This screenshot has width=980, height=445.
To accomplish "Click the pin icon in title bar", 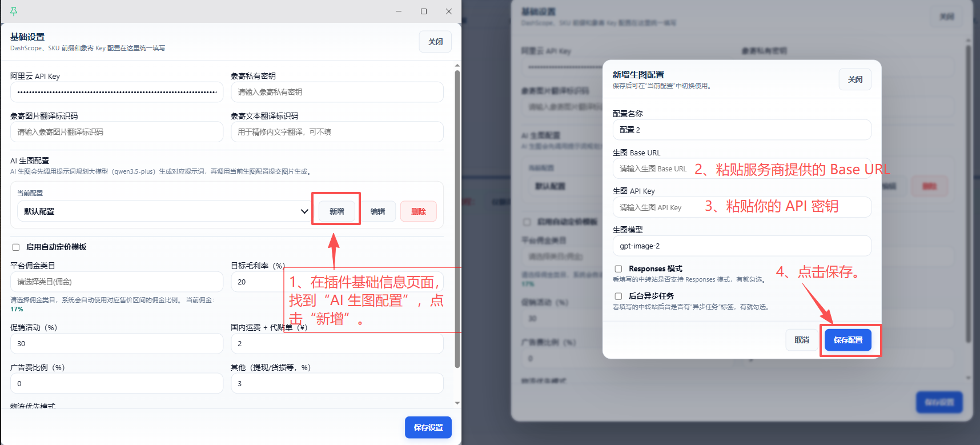I will 14,11.
